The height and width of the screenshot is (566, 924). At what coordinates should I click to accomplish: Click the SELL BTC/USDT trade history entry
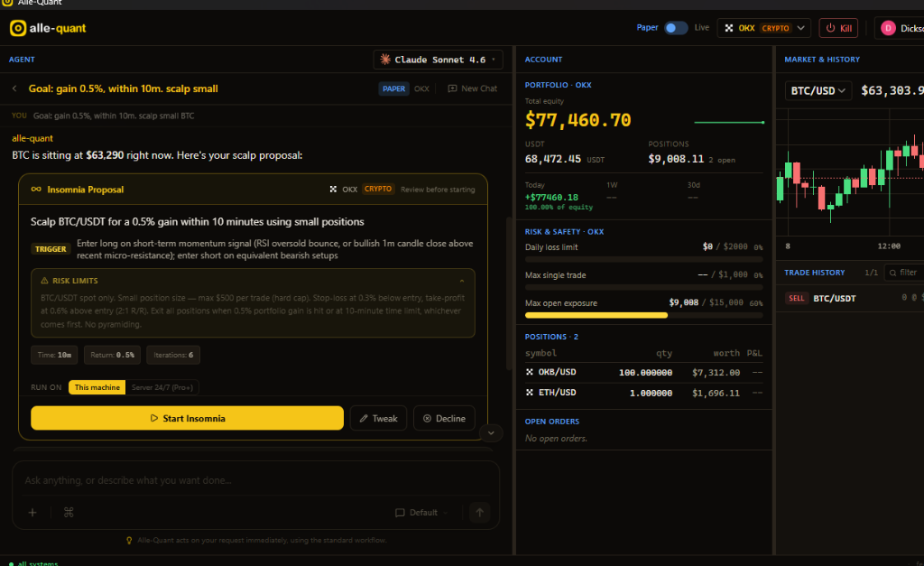(850, 298)
